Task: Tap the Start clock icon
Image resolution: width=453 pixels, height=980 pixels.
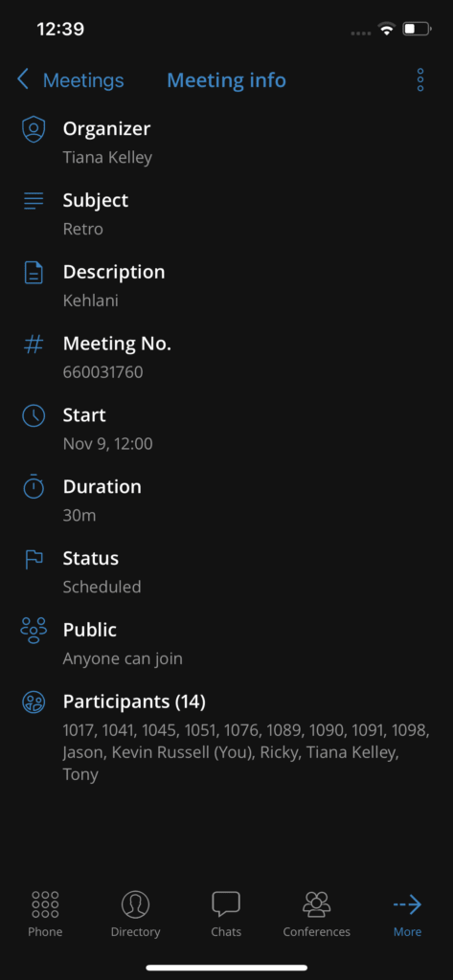Action: click(34, 415)
